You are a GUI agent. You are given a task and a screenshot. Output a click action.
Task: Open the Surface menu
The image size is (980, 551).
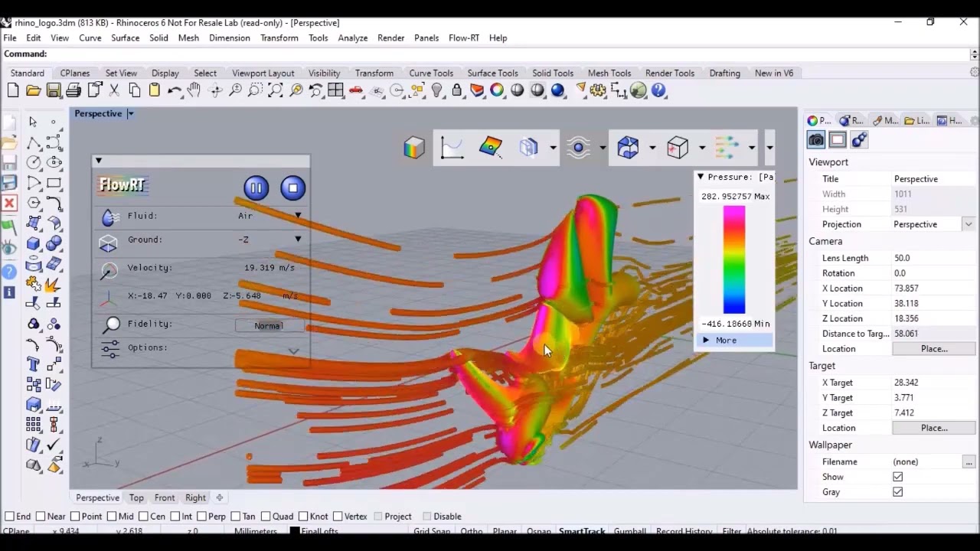pyautogui.click(x=125, y=37)
